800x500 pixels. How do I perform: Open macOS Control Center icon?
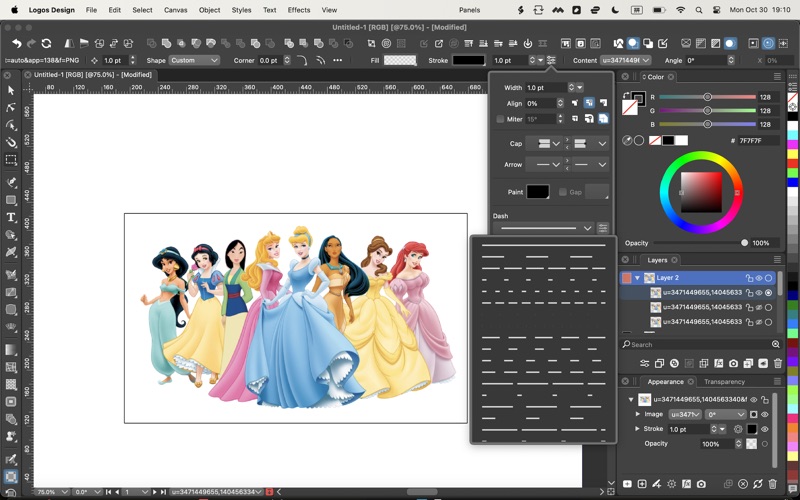[716, 10]
